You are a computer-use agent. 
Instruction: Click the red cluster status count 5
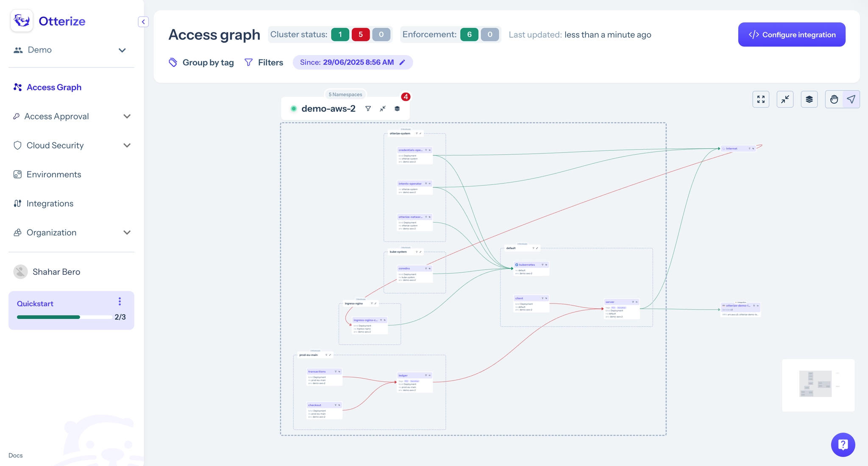coord(361,34)
